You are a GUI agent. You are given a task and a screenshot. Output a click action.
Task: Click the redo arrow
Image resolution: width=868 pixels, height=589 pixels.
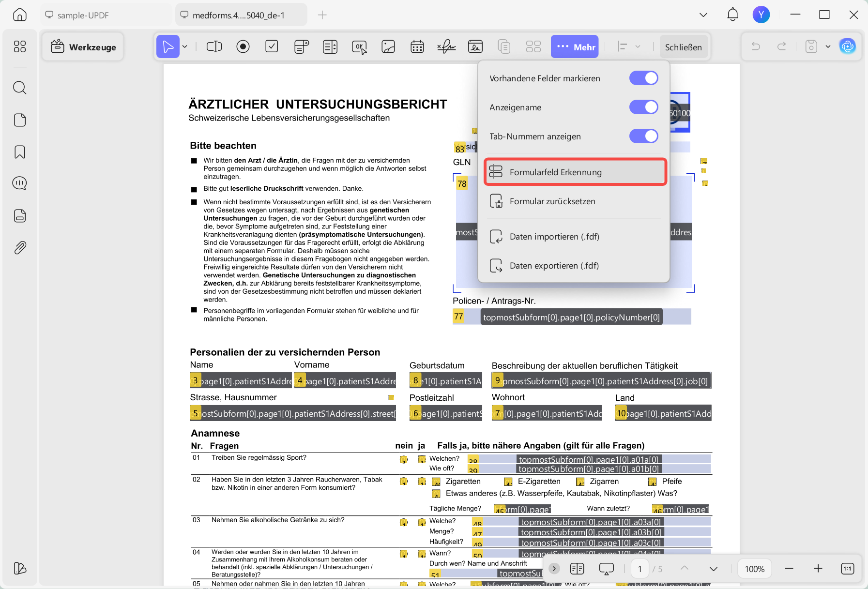781,46
